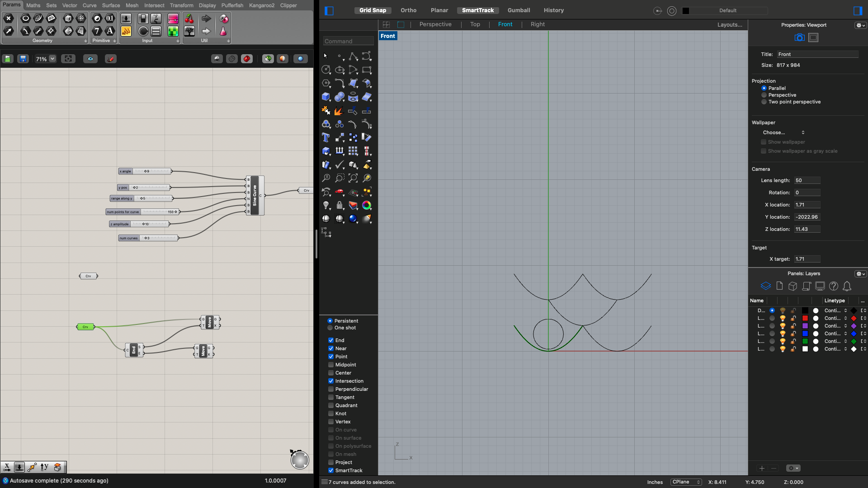Open the camera viewport properties icon

799,38
